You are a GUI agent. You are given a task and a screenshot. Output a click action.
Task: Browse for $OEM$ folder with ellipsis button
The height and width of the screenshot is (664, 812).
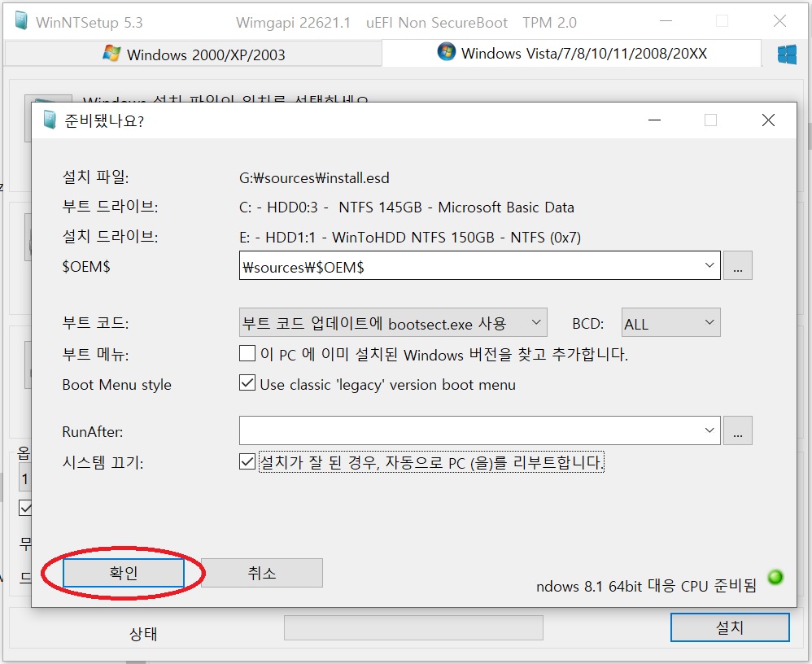tap(737, 266)
